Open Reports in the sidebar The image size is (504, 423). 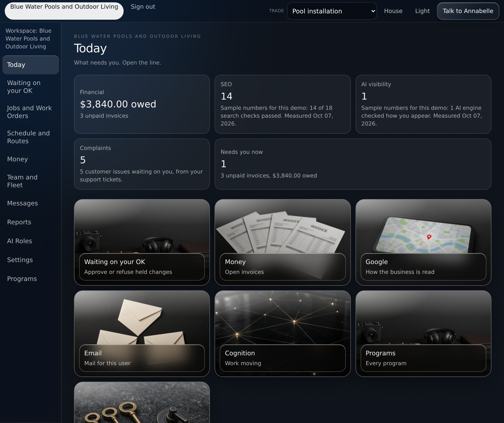(x=31, y=222)
